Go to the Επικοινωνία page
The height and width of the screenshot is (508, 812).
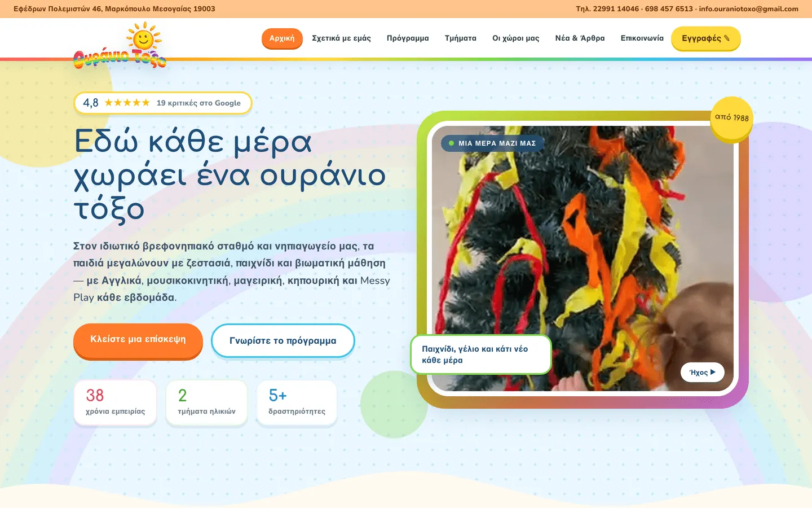(642, 38)
